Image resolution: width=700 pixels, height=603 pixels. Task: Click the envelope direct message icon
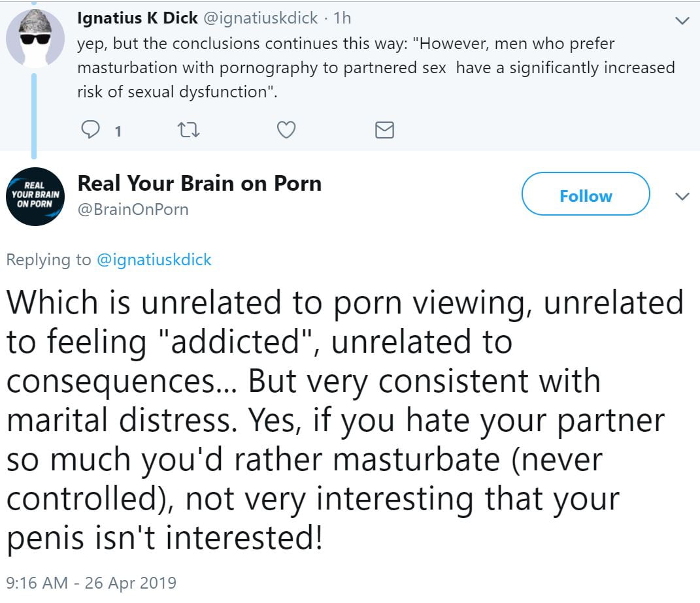point(384,131)
